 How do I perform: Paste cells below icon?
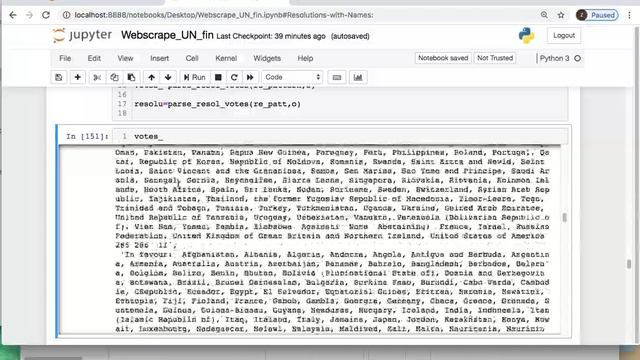point(131,77)
